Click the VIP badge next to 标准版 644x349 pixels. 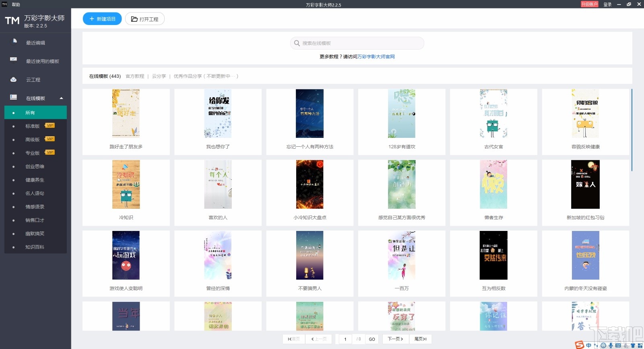50,126
